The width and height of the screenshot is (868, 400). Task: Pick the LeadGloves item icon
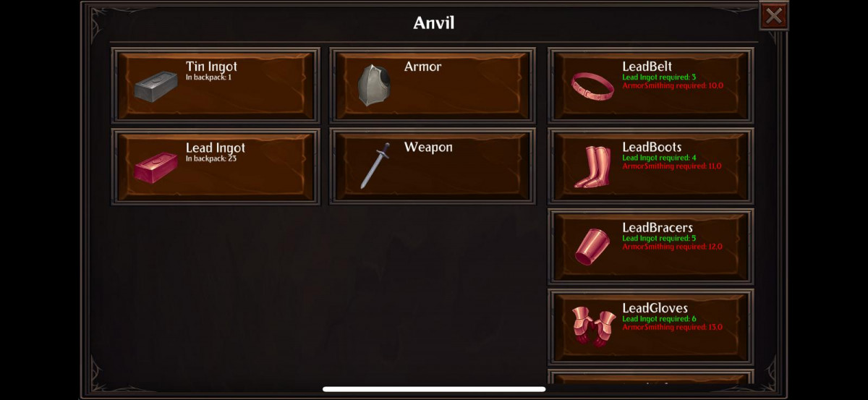[x=593, y=326]
